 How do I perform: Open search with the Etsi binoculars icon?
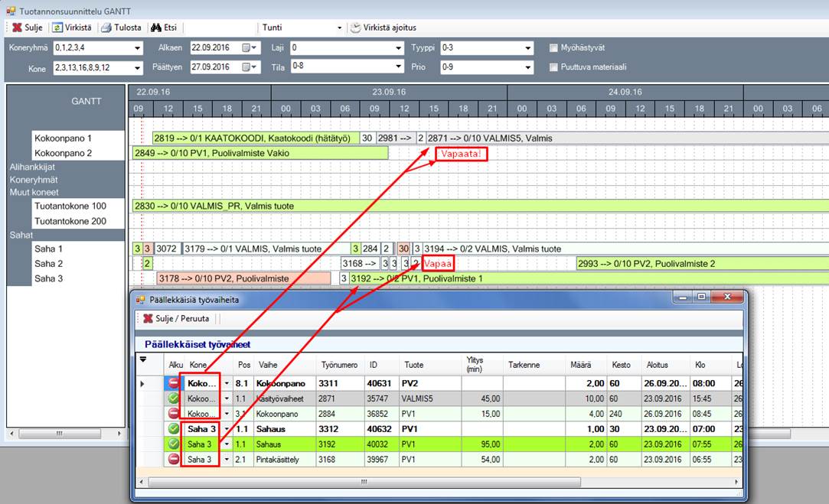click(155, 28)
